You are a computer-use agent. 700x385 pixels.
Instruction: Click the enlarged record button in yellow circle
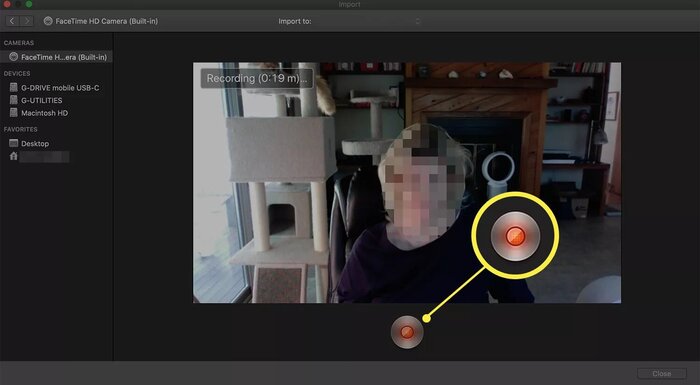(x=515, y=236)
